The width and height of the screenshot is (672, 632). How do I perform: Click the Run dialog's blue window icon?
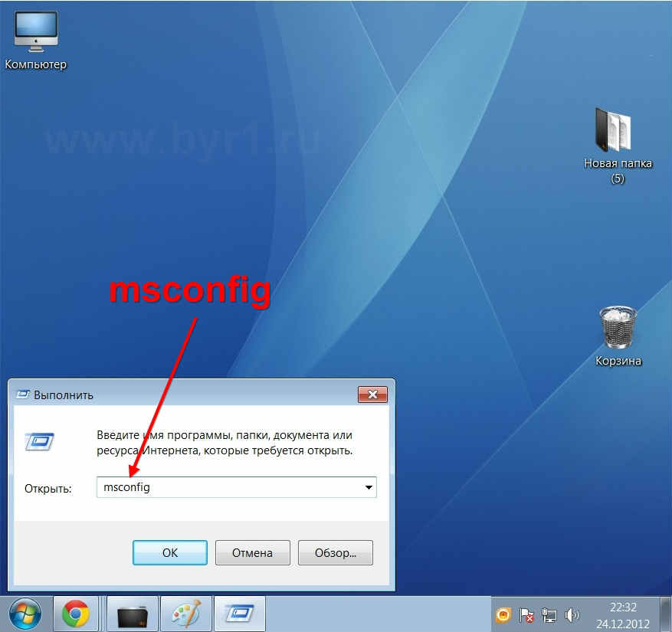(x=39, y=442)
